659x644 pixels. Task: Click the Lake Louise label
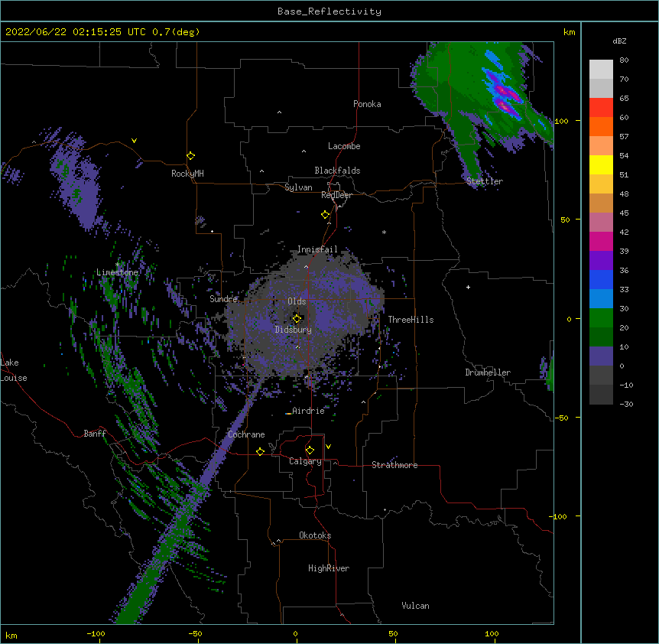point(14,370)
